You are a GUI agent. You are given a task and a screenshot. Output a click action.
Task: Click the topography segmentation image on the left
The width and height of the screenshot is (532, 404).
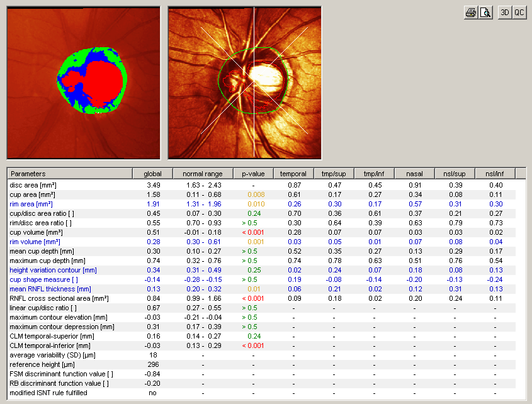82,82
